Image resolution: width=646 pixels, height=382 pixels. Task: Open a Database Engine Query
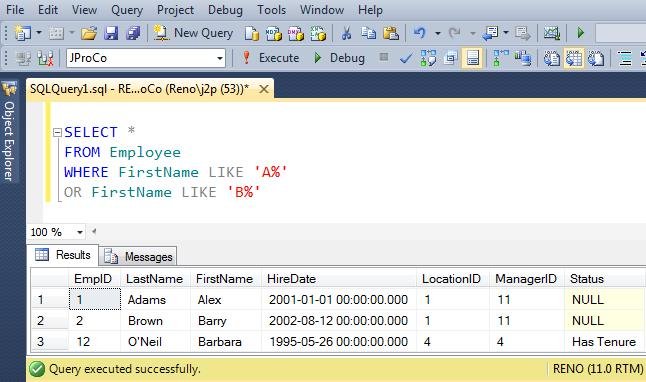[x=251, y=33]
